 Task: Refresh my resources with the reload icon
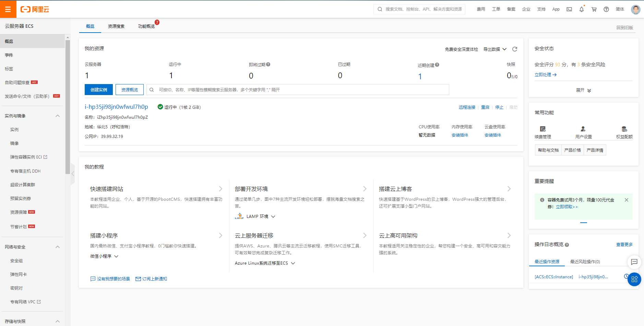point(515,49)
